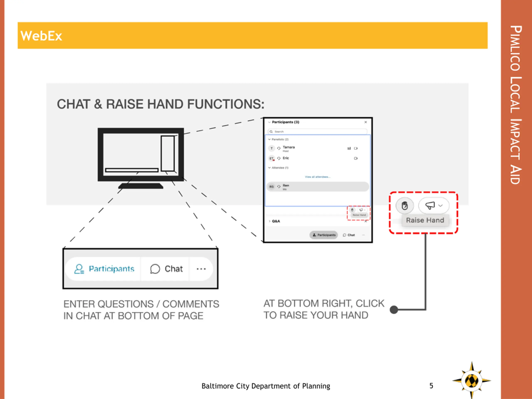Select the Ren (Me) attendee row

point(318,187)
